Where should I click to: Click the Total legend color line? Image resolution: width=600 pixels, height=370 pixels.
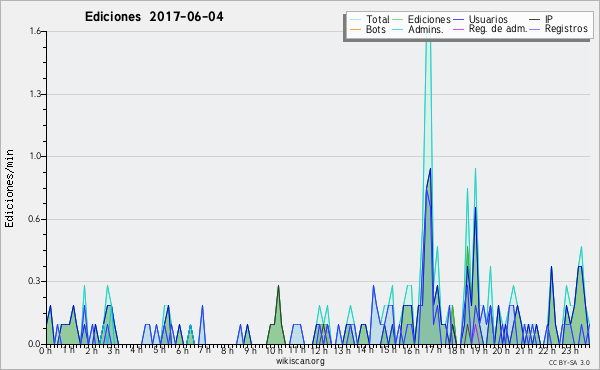(355, 20)
